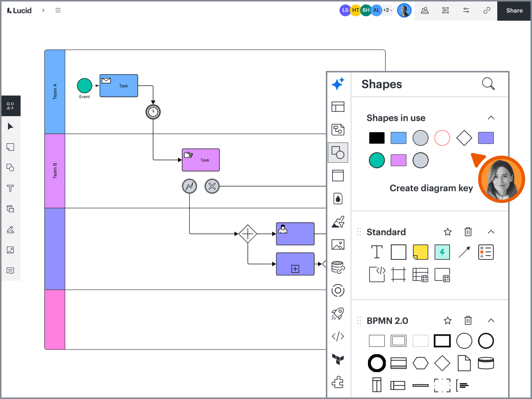Open the rocket icon in the panel rail
The width and height of the screenshot is (532, 399).
338,314
